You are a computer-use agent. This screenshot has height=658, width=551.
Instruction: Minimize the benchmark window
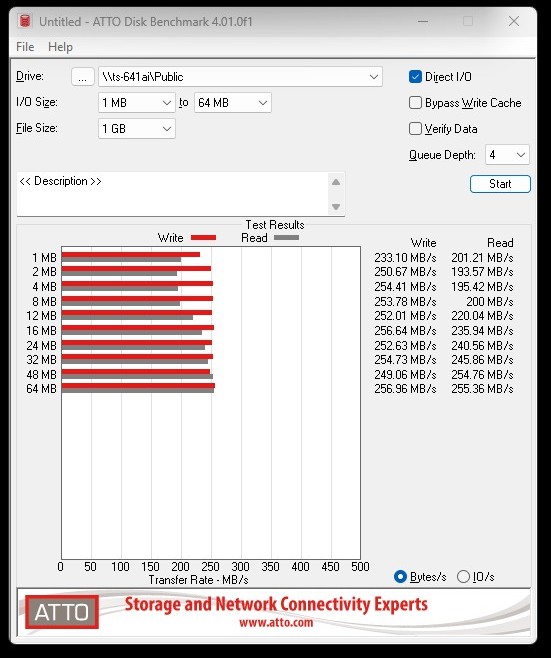pyautogui.click(x=423, y=21)
